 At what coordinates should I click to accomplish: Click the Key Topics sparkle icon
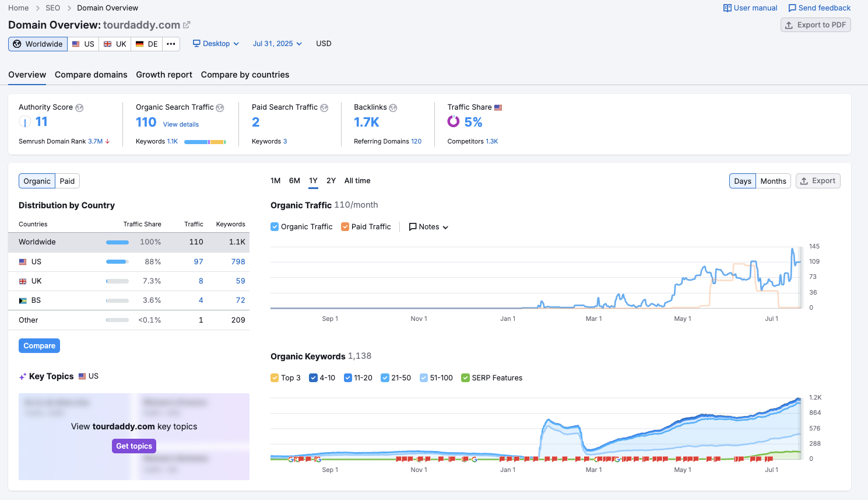[x=23, y=377]
